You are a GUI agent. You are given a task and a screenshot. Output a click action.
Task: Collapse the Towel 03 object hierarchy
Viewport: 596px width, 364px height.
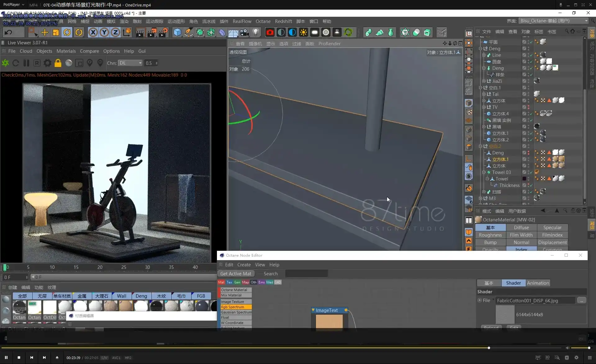click(x=484, y=172)
